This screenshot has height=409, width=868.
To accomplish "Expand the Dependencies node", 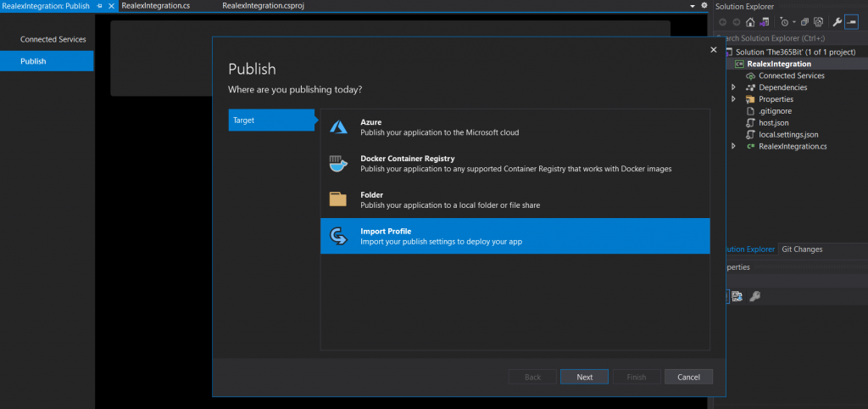I will 733,87.
